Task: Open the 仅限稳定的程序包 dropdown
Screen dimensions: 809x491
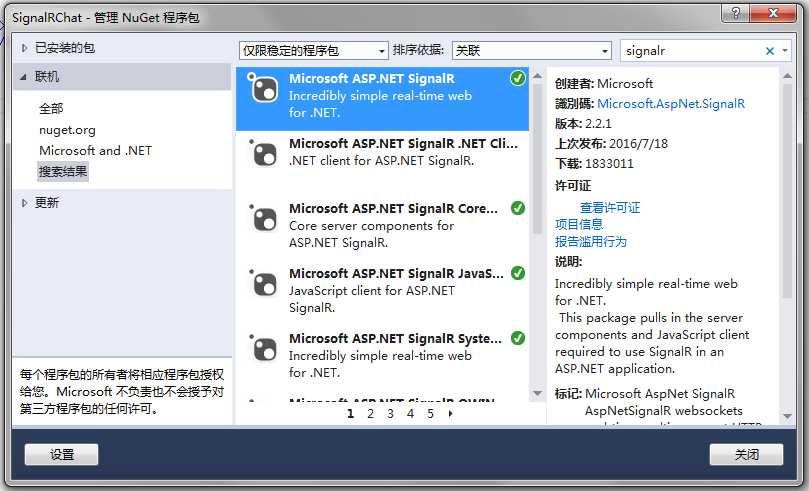Action: 314,51
